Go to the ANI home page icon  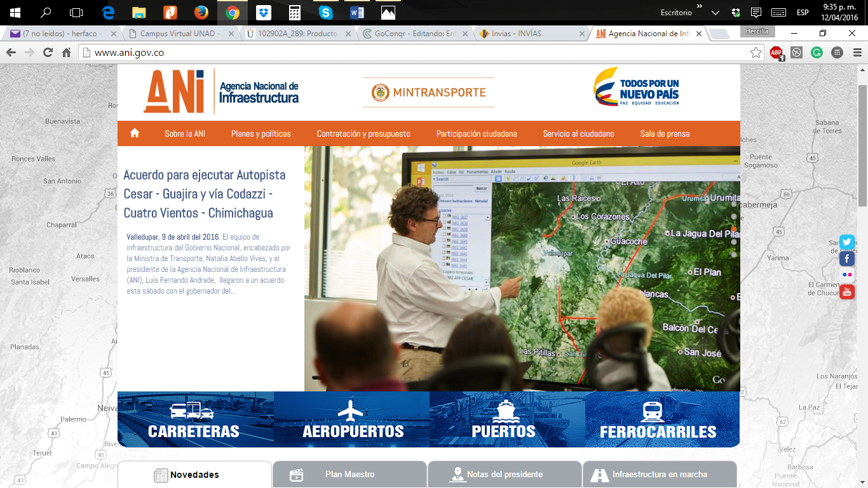tap(135, 133)
